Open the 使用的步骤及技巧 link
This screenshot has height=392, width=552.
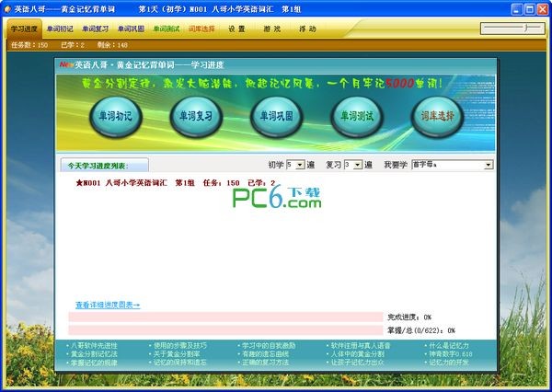point(180,346)
